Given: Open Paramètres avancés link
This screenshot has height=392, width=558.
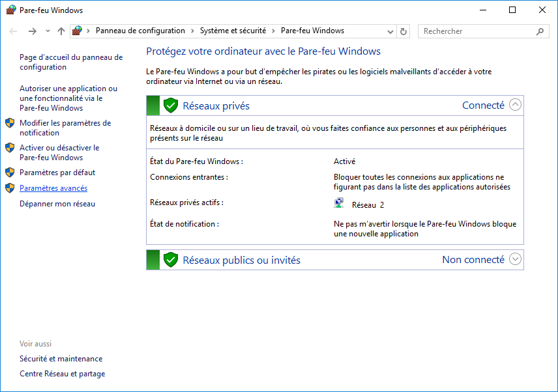Looking at the screenshot, I should (53, 188).
